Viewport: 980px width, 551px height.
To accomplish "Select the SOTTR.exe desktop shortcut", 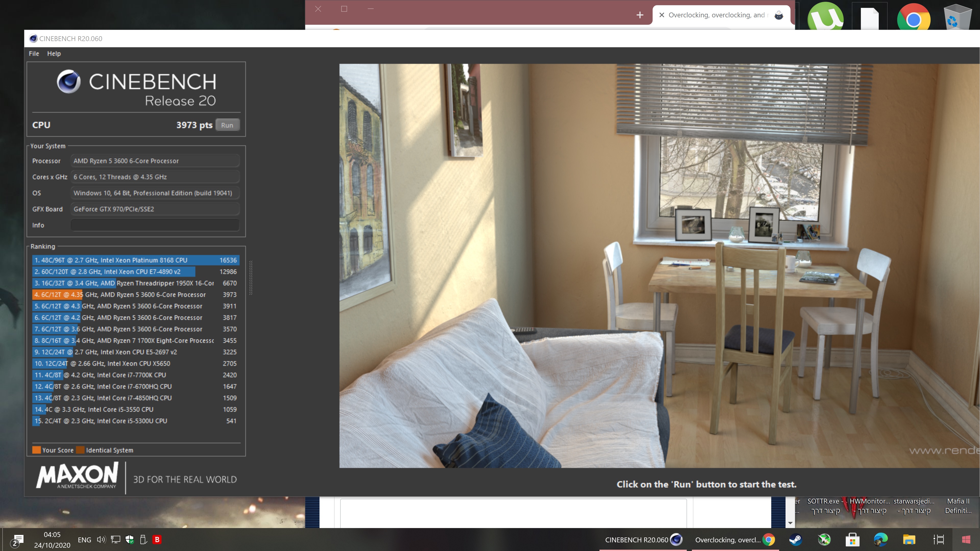I will (x=825, y=506).
